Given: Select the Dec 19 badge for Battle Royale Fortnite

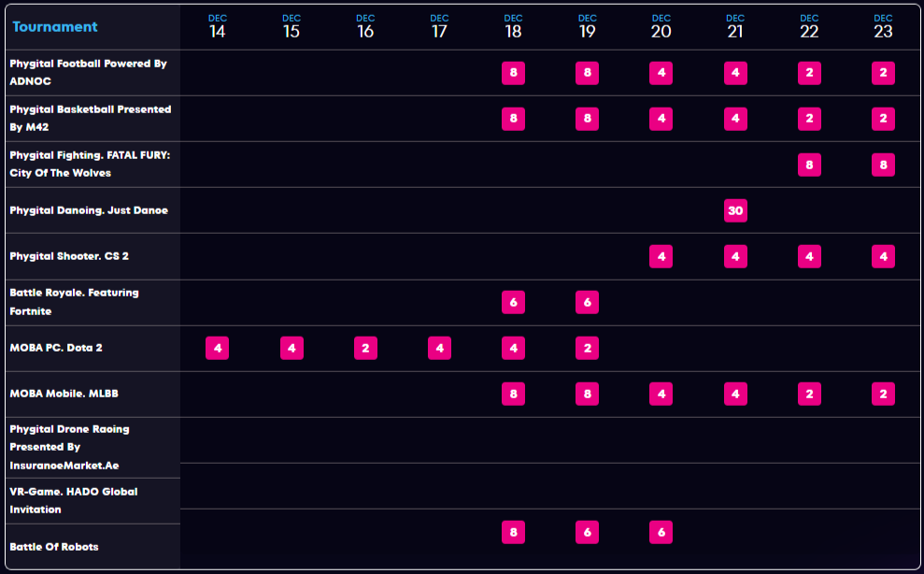Looking at the screenshot, I should click(587, 302).
